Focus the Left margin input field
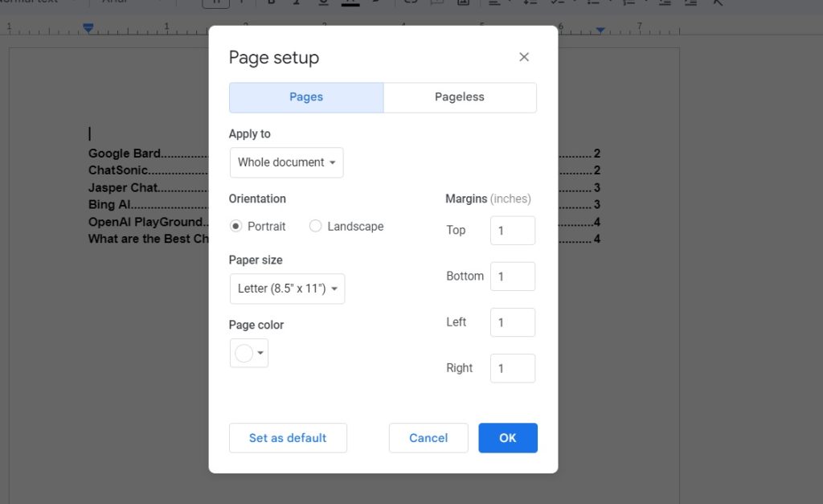 513,322
